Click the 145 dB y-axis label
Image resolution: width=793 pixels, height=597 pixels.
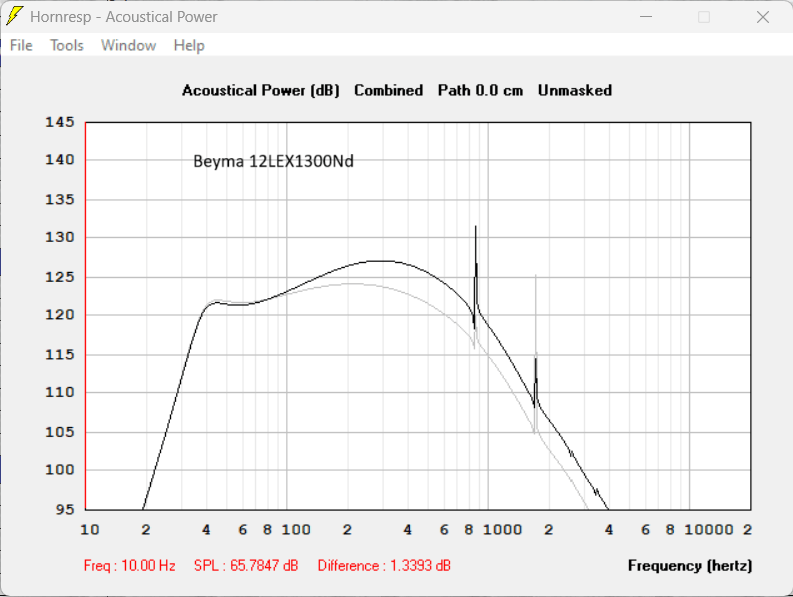(60, 122)
